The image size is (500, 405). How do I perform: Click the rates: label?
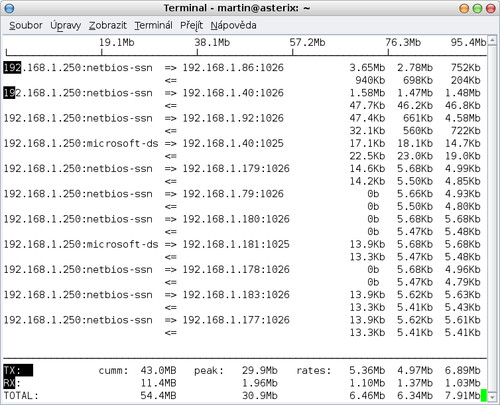314,371
